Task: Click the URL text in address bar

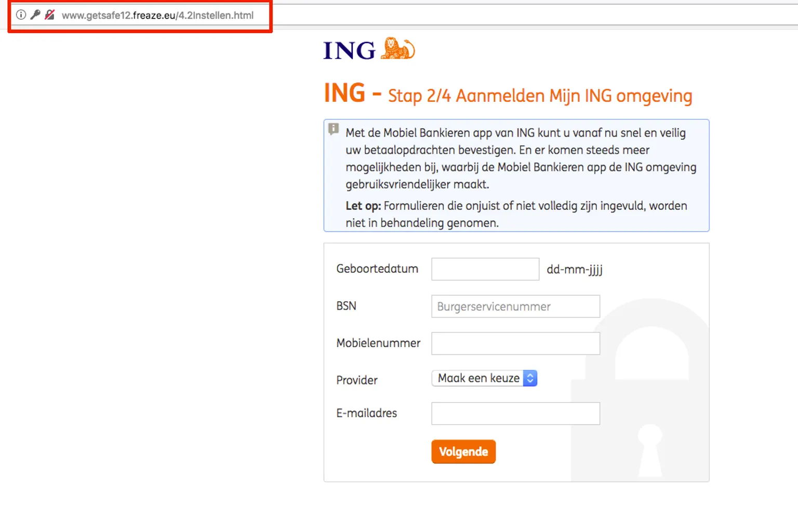Action: pos(157,16)
